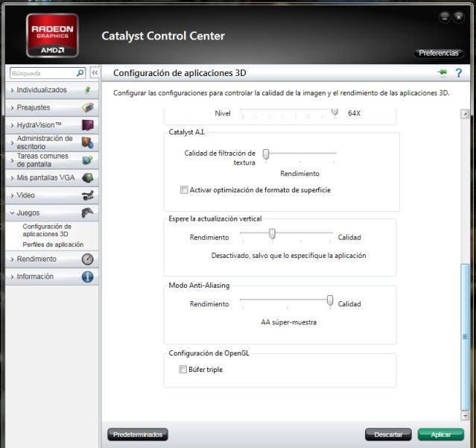Expand Mis pantallas VGA section
Viewport: 476px width, 448px height.
44,177
